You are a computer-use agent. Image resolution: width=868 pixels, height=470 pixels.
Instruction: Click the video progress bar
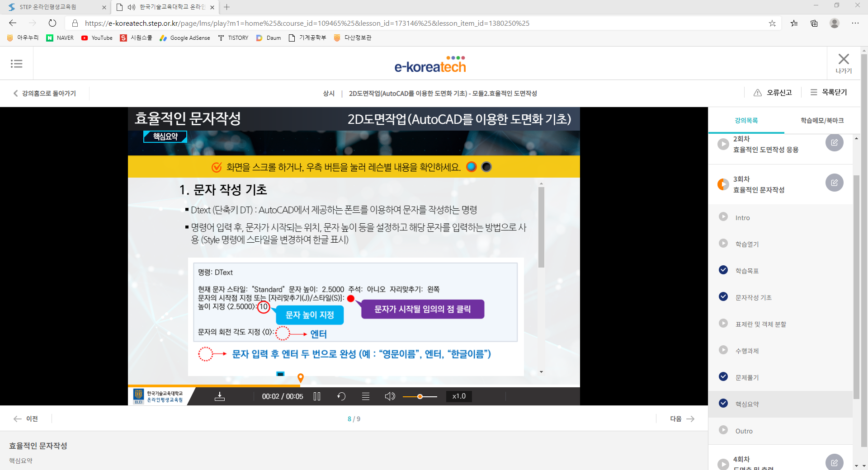(354, 386)
